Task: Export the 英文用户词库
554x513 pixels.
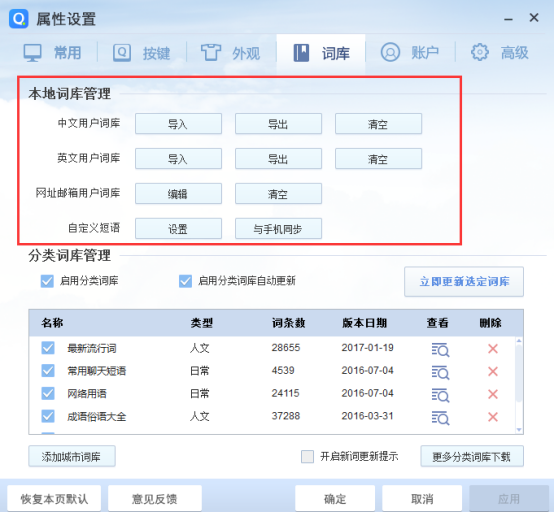Action: tap(278, 159)
